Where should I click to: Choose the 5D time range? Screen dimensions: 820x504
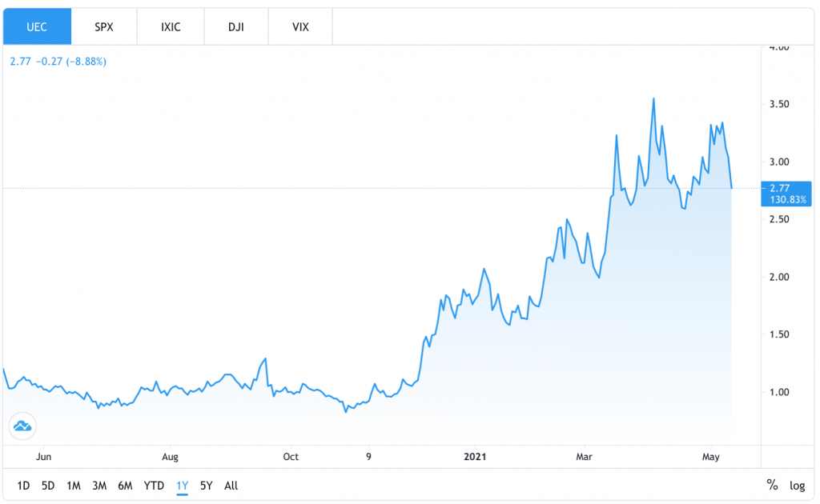click(48, 485)
